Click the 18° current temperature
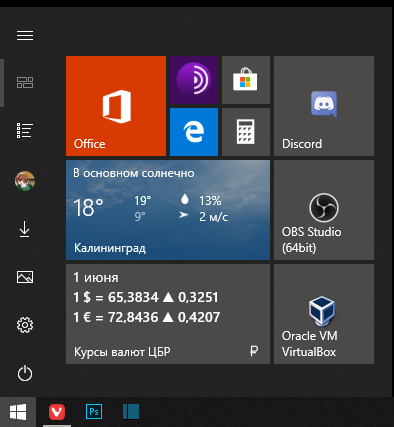The width and height of the screenshot is (394, 427). click(x=88, y=208)
